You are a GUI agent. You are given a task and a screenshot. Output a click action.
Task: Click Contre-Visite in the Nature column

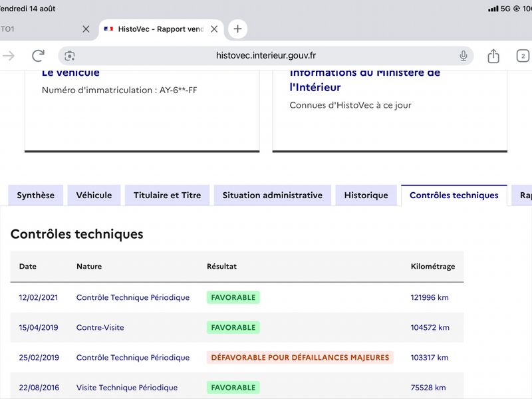[100, 327]
